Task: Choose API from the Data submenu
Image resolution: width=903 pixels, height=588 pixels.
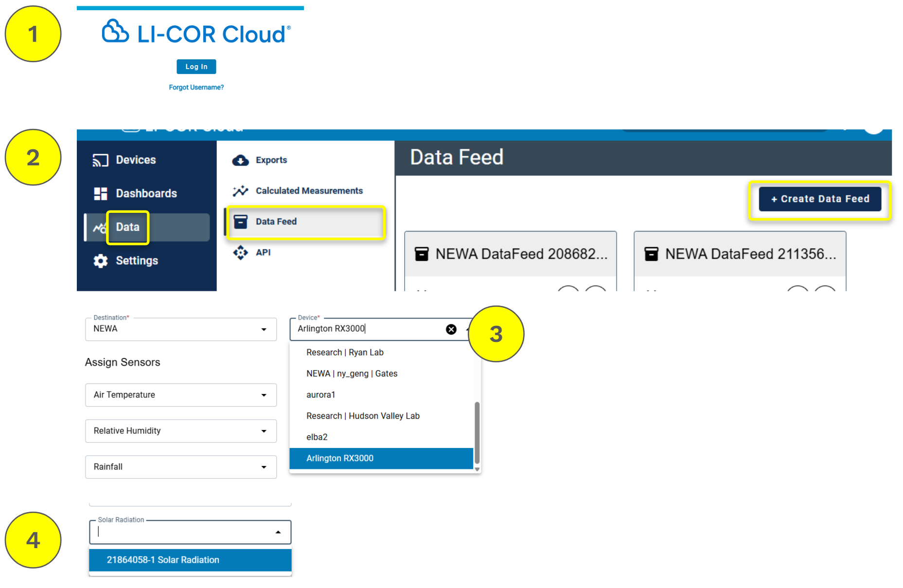Action: pos(263,252)
